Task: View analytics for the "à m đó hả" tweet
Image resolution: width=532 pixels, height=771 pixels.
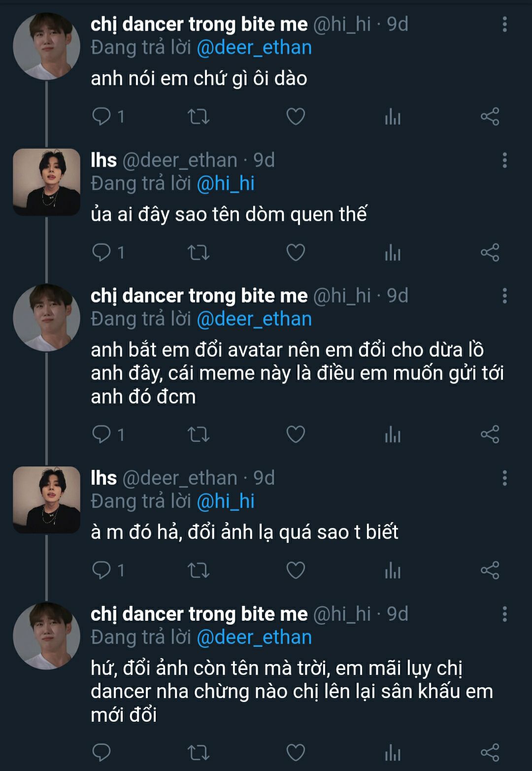Action: pos(393,570)
